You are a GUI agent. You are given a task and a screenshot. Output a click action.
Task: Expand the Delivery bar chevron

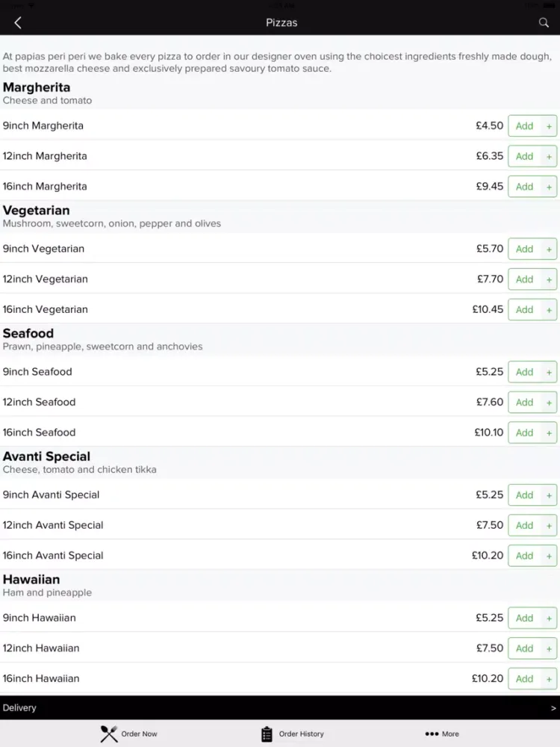[553, 708]
